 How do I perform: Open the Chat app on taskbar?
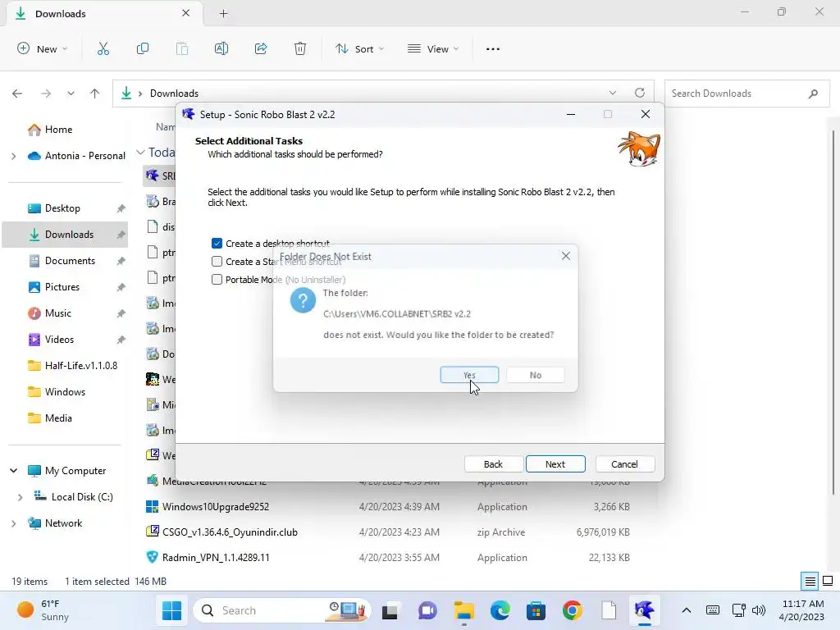pyautogui.click(x=427, y=610)
